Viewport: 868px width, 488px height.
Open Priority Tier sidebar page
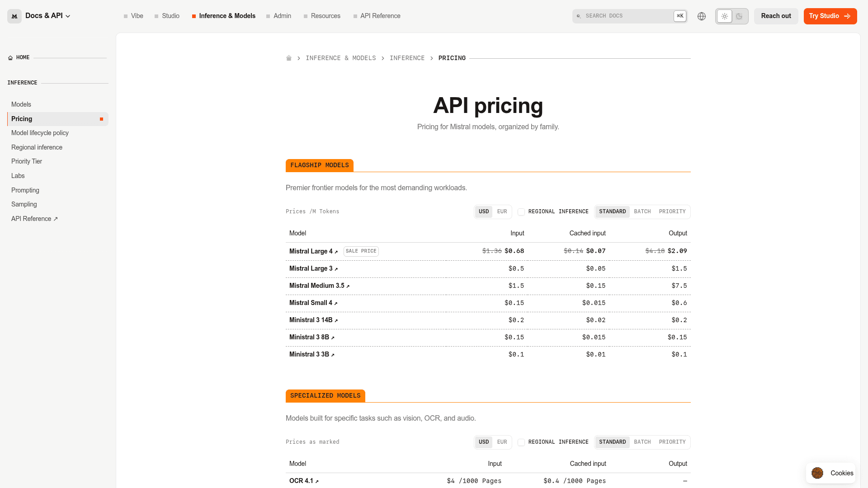[58, 161]
